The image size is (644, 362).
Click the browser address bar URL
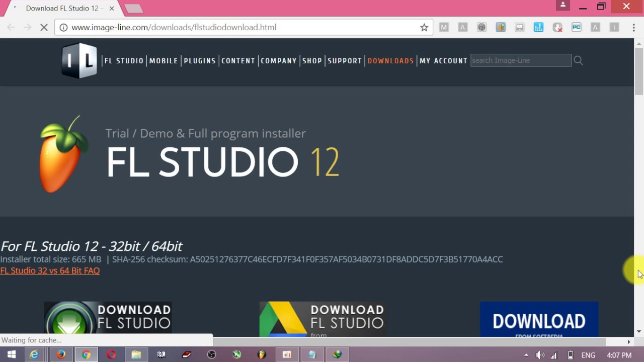tap(174, 28)
